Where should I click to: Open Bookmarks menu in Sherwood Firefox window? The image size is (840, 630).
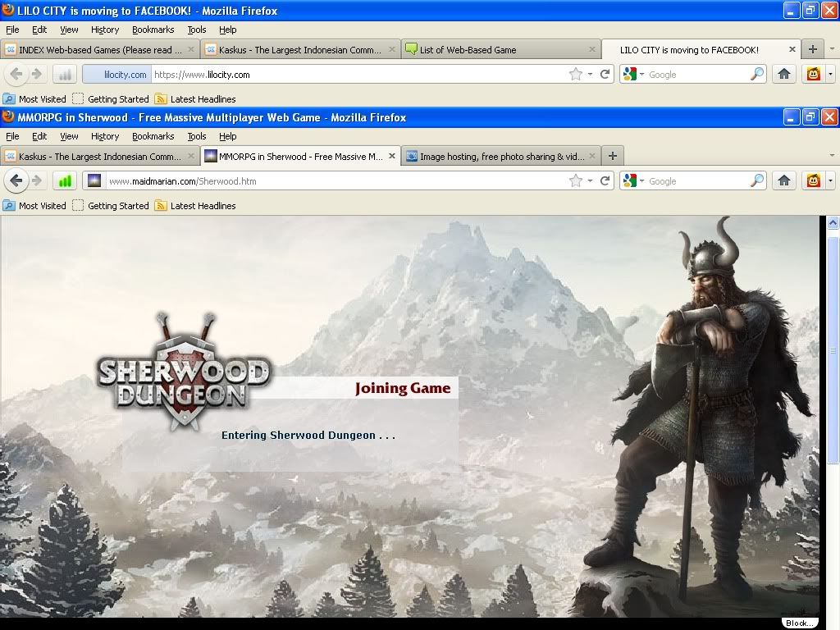pos(153,136)
